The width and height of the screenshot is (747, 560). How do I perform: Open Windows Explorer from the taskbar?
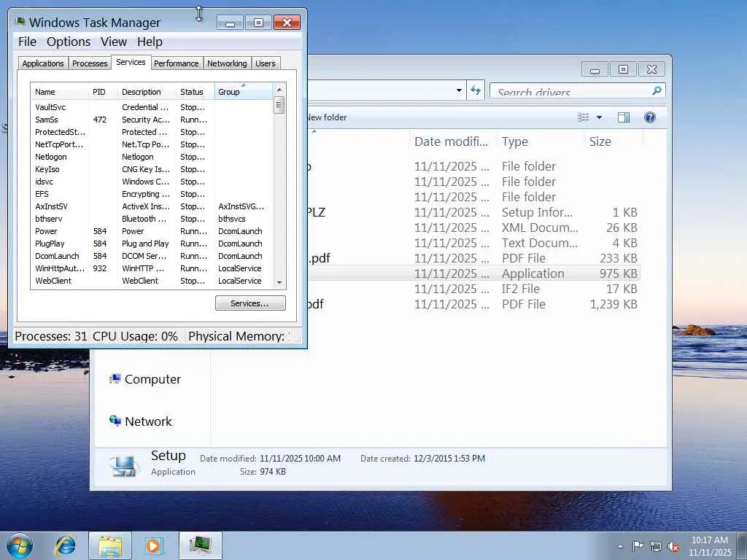click(x=110, y=545)
